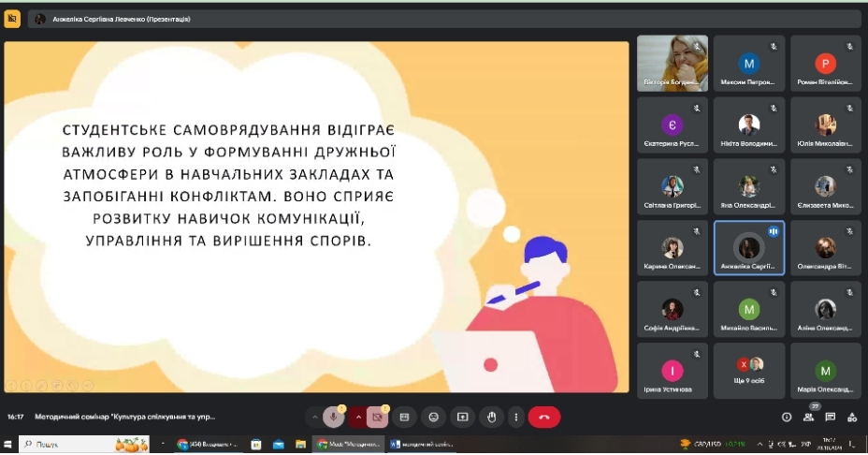The image size is (868, 455).
Task: Click the Windows search box 'Пошук'
Action: pyautogui.click(x=65, y=444)
